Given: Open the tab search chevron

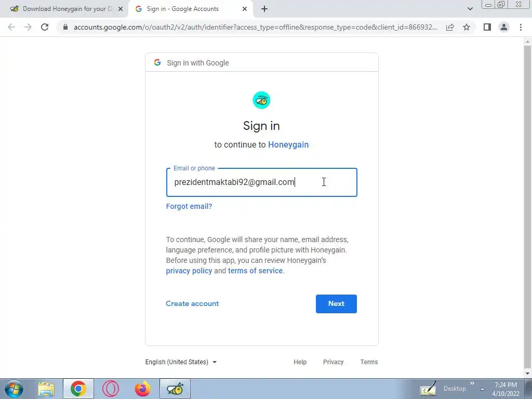Looking at the screenshot, I should tap(470, 9).
